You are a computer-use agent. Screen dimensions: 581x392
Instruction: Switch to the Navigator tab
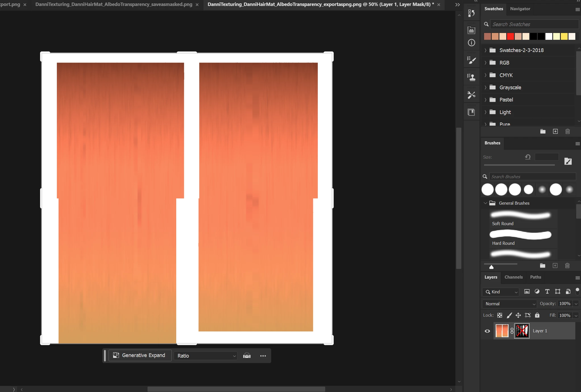[x=520, y=9]
